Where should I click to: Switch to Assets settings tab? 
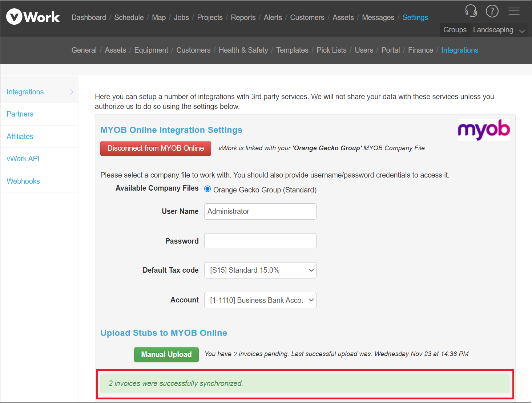click(x=116, y=50)
